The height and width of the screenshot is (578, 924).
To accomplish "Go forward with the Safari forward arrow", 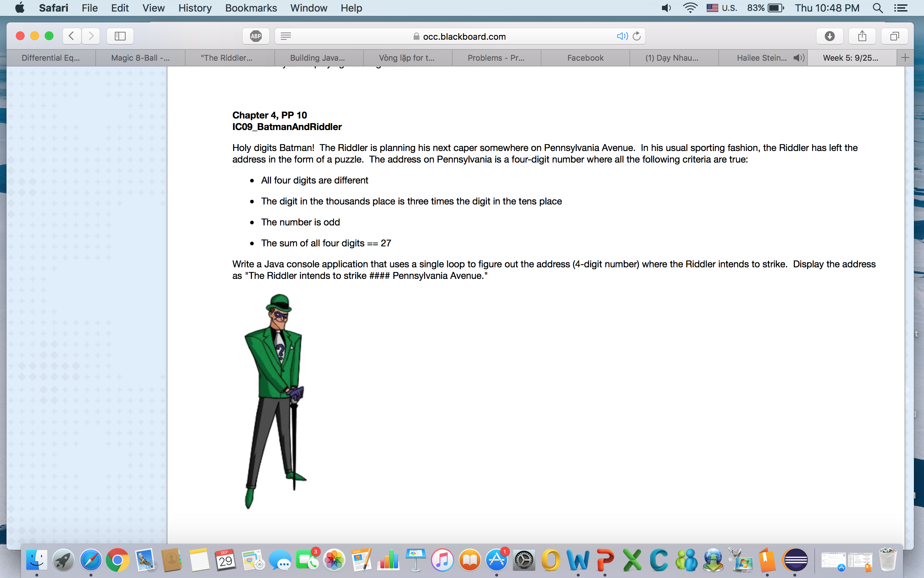I will [91, 36].
